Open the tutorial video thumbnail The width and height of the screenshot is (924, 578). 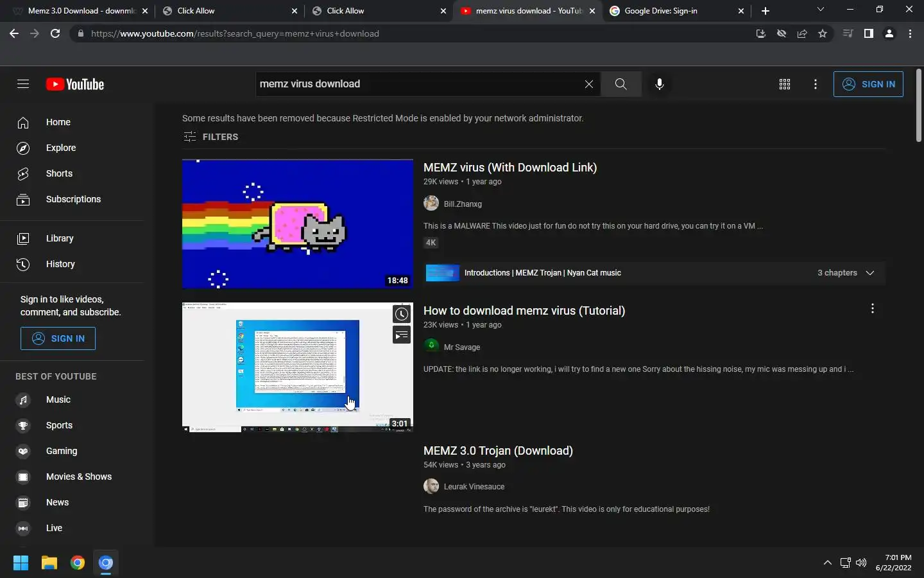click(298, 367)
